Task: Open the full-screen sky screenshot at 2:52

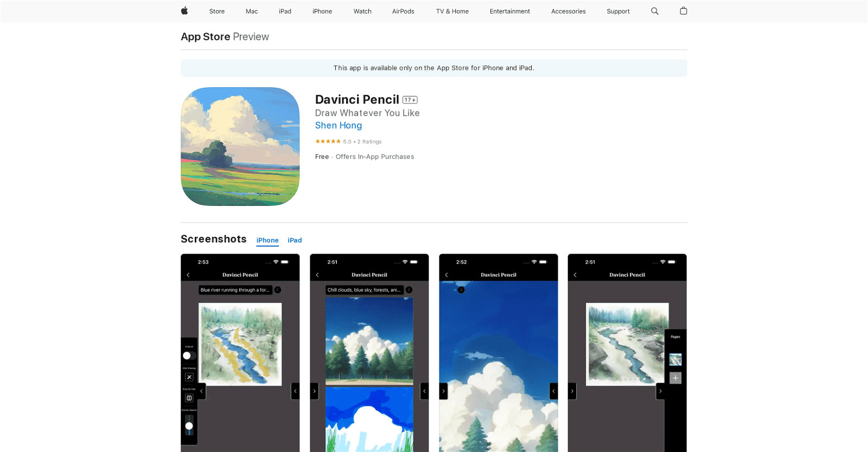Action: (x=499, y=353)
